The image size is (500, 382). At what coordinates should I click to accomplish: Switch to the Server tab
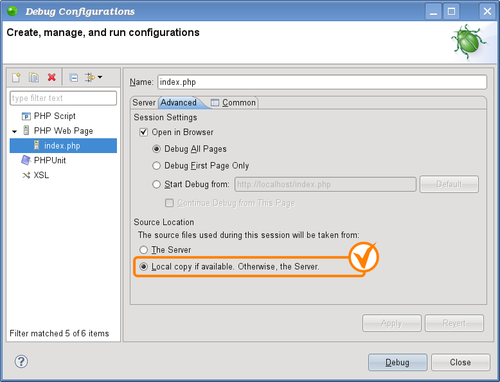click(x=144, y=103)
